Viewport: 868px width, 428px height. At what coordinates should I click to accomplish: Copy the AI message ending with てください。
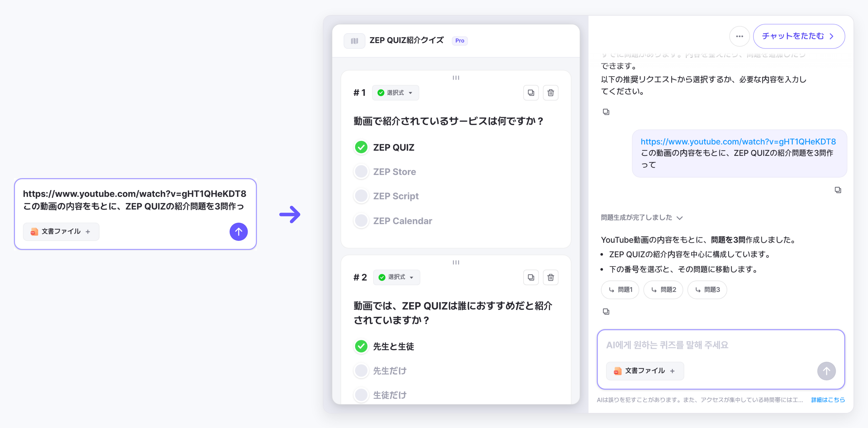[606, 112]
